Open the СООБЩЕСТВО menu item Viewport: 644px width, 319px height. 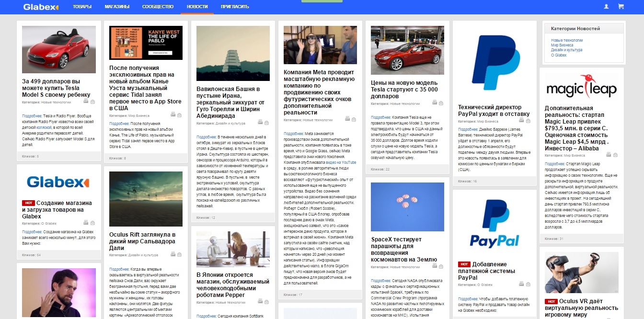158,7
